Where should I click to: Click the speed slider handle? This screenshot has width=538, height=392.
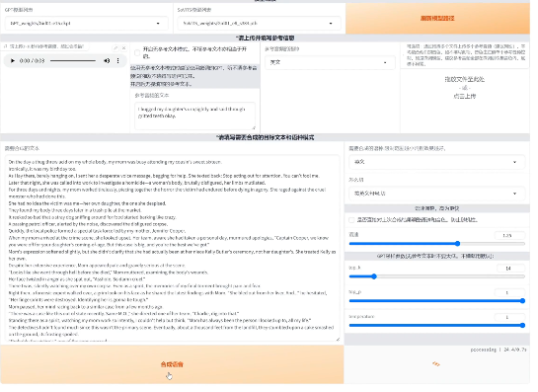[457, 244]
